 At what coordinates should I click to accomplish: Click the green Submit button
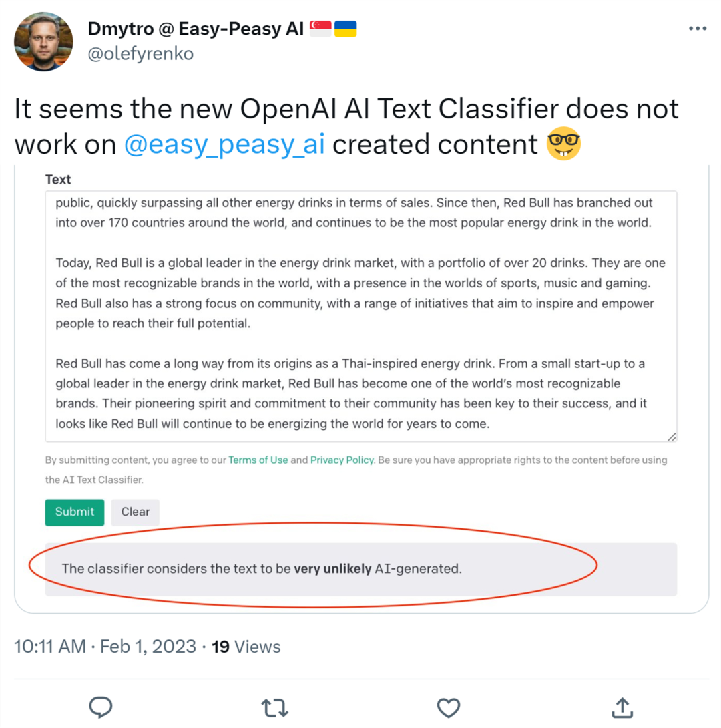[x=75, y=512]
